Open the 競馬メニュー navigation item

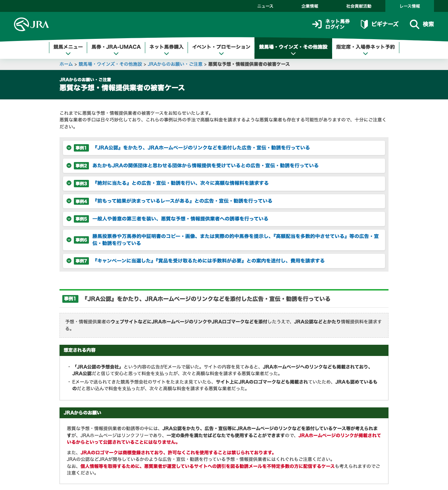click(68, 47)
